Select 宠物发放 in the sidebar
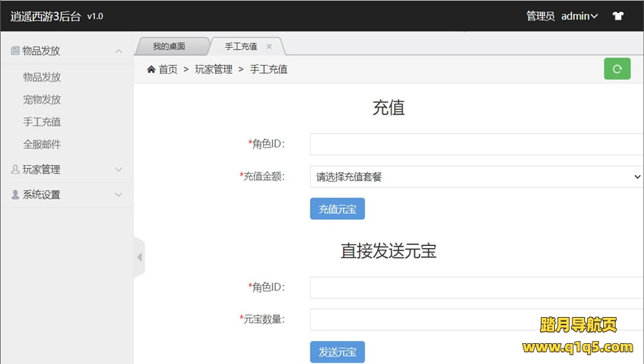 click(42, 99)
